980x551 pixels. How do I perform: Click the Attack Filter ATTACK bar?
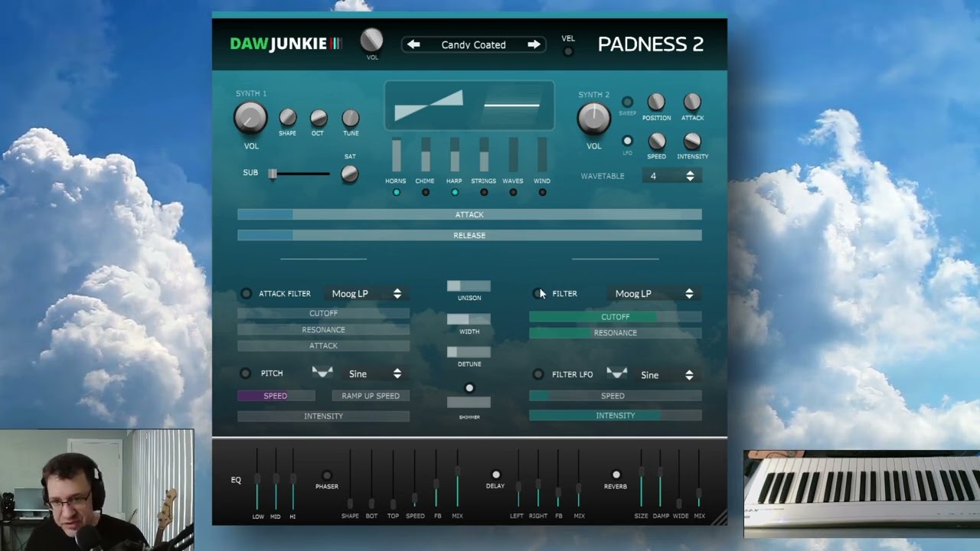point(323,346)
